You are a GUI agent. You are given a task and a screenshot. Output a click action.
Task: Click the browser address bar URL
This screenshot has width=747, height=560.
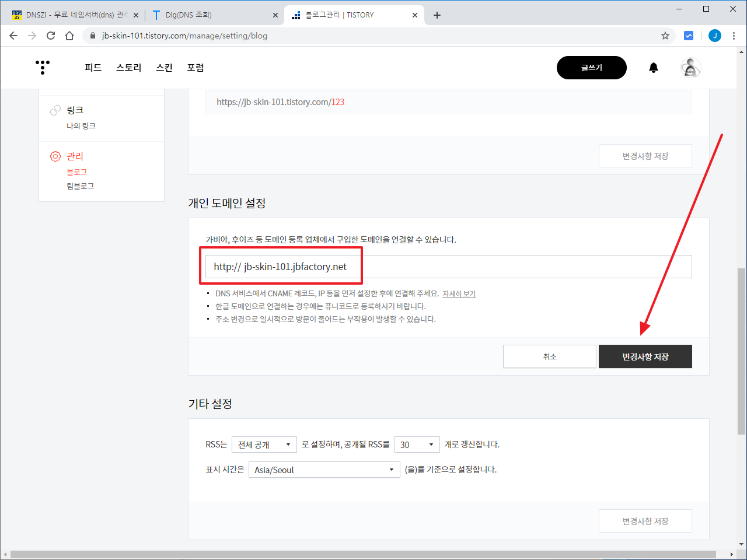pos(184,36)
